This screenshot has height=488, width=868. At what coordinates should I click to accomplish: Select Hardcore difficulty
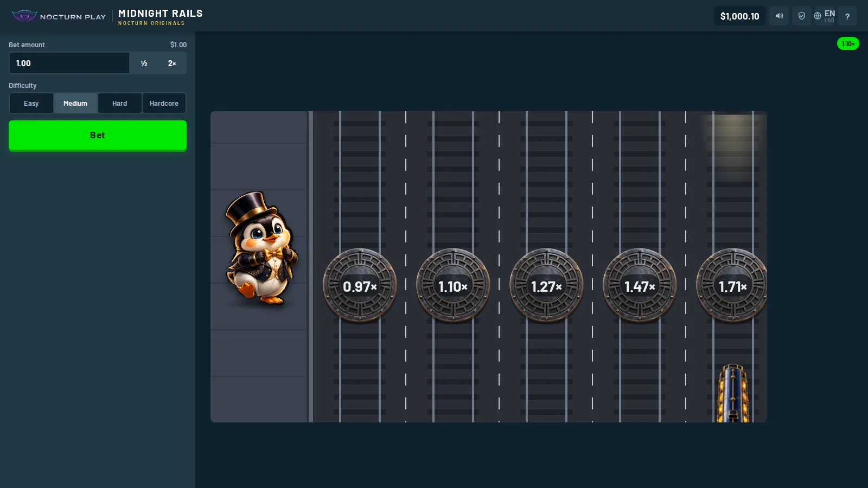coord(164,103)
